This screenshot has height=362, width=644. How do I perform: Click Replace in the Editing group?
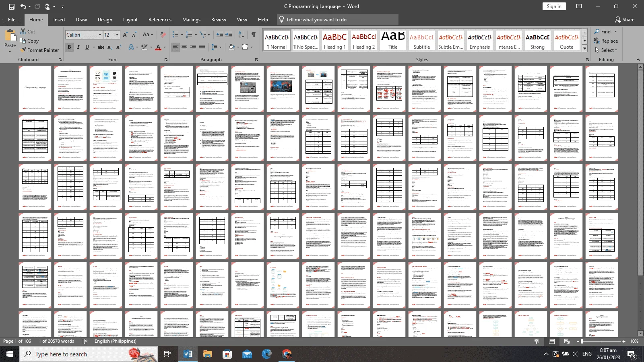(x=606, y=41)
